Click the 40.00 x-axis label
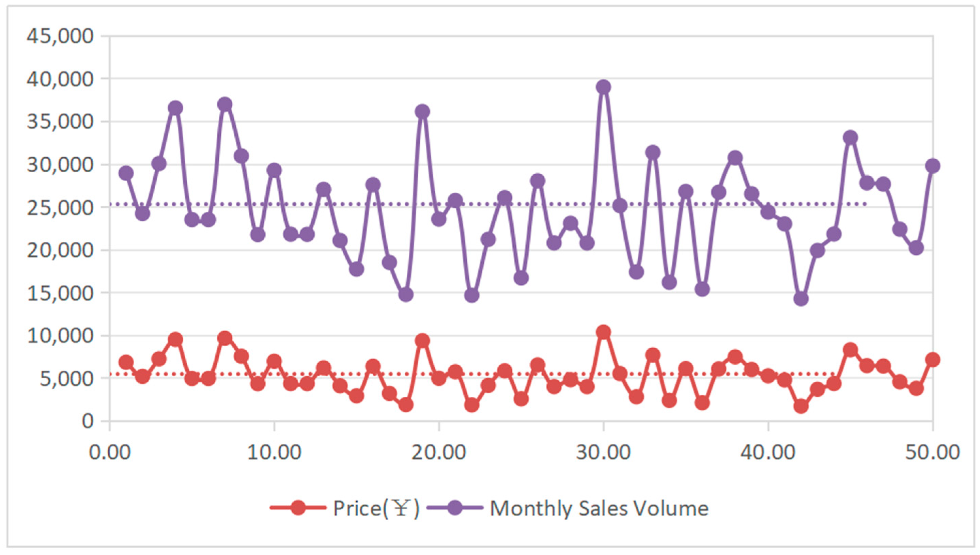This screenshot has width=980, height=555. (767, 453)
